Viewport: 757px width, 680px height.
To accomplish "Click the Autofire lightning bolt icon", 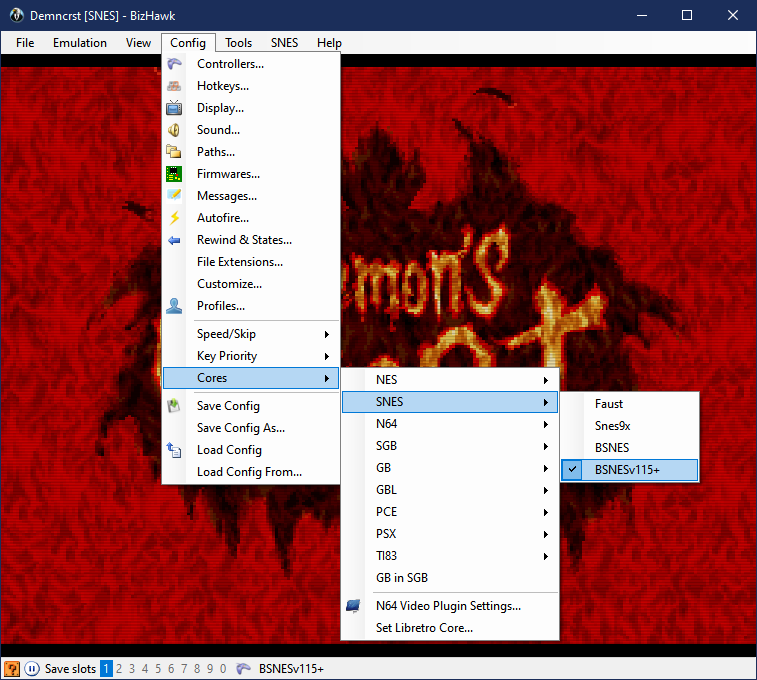I will (175, 218).
